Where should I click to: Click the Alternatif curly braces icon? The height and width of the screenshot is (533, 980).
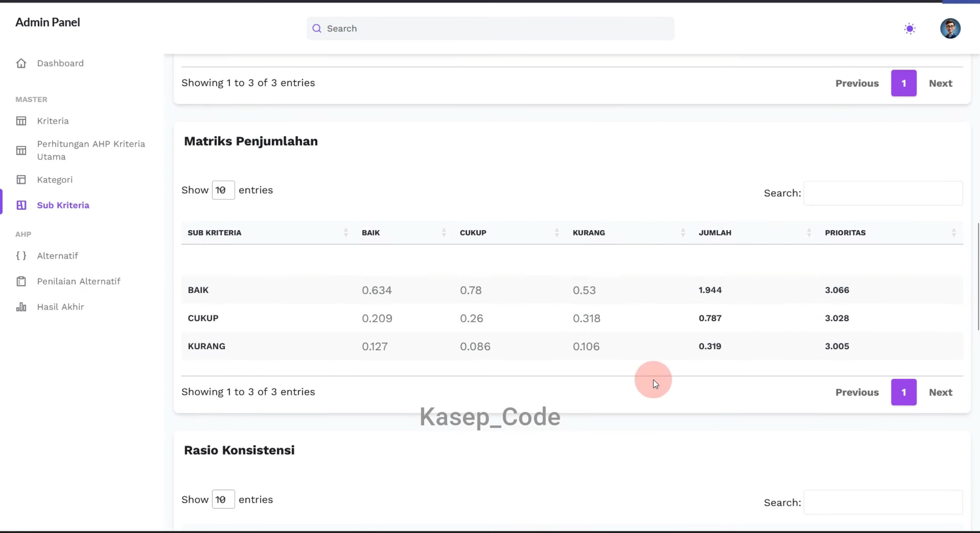tap(21, 256)
